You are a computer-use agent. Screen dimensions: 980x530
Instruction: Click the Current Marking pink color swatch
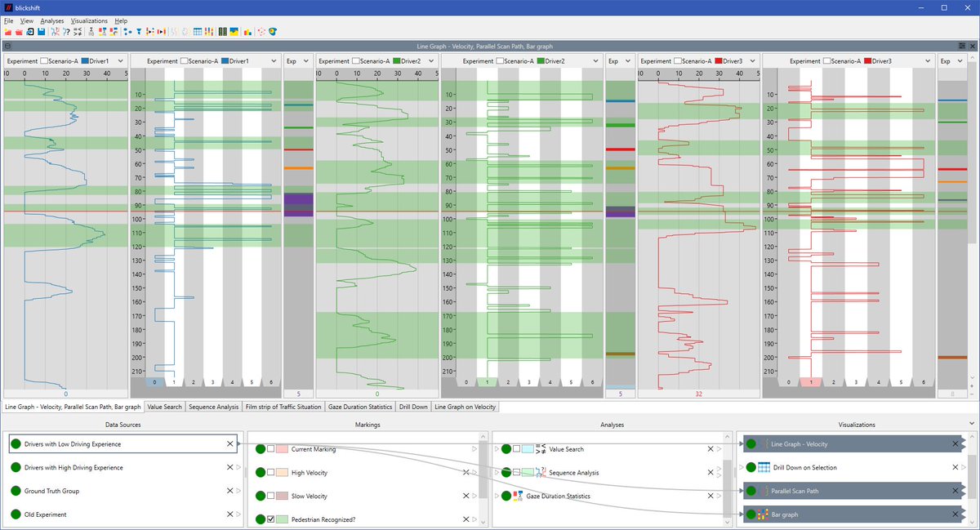click(282, 449)
